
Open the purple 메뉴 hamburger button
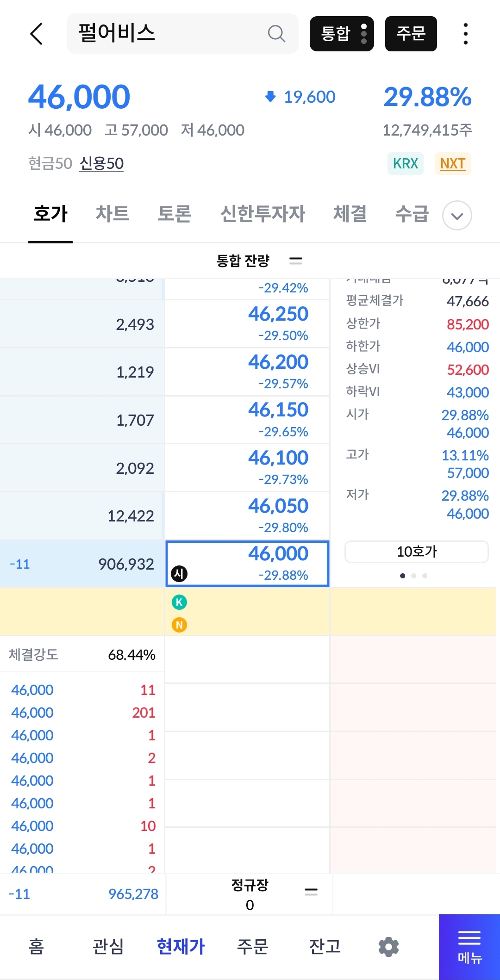469,947
